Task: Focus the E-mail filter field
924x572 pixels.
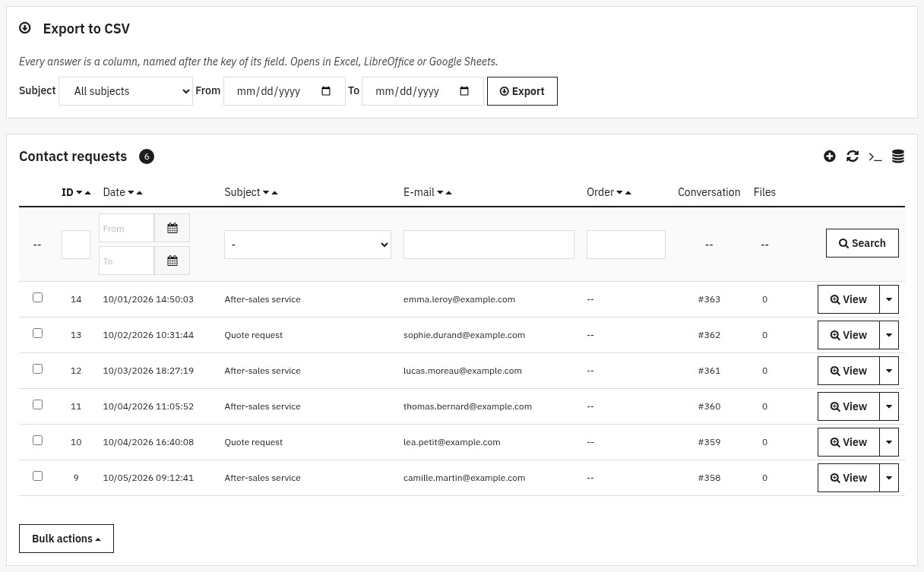Action: (489, 245)
